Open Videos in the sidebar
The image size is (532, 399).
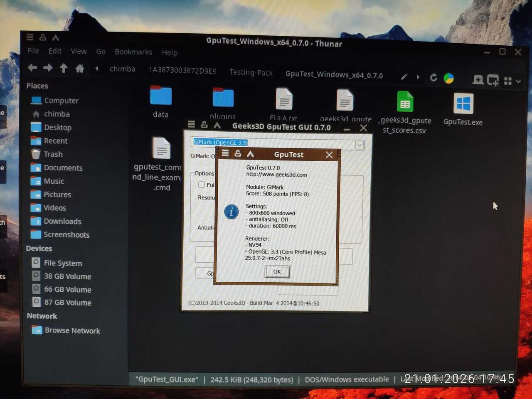[49, 208]
